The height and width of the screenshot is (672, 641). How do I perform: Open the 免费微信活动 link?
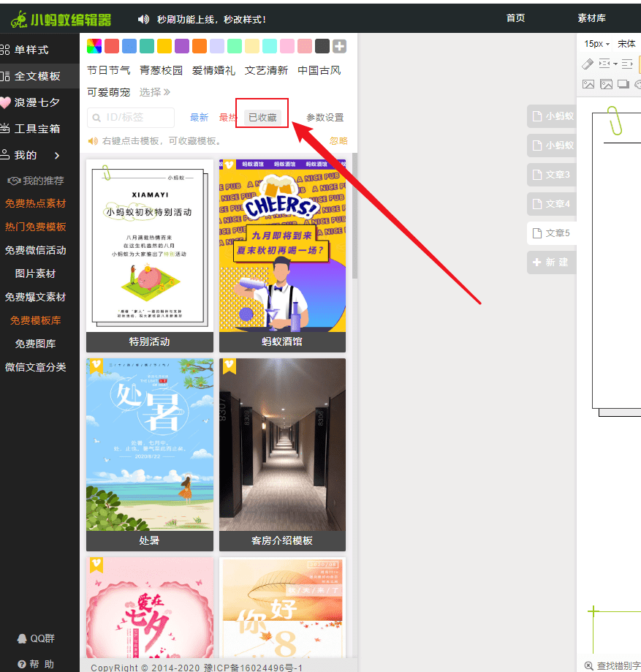[x=36, y=250]
